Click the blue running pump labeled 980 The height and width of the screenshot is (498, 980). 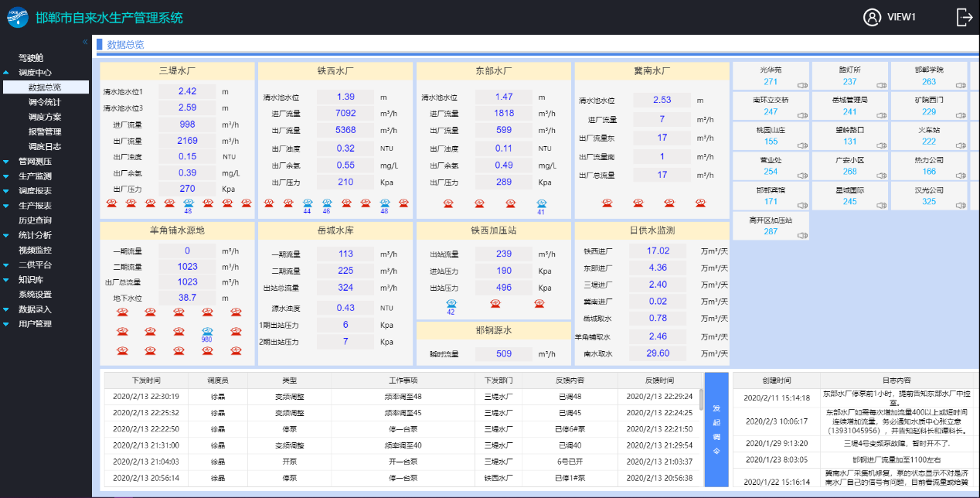[207, 331]
